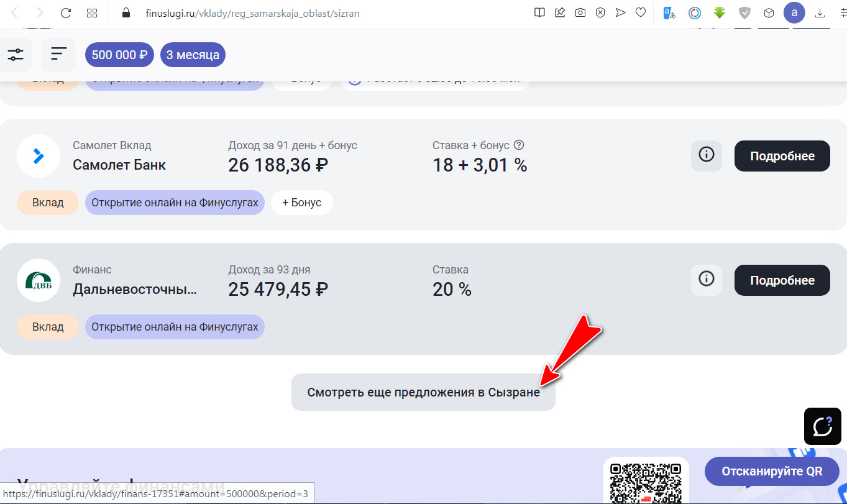The height and width of the screenshot is (504, 847).
Task: Show more offers in Сызрань
Action: click(423, 393)
